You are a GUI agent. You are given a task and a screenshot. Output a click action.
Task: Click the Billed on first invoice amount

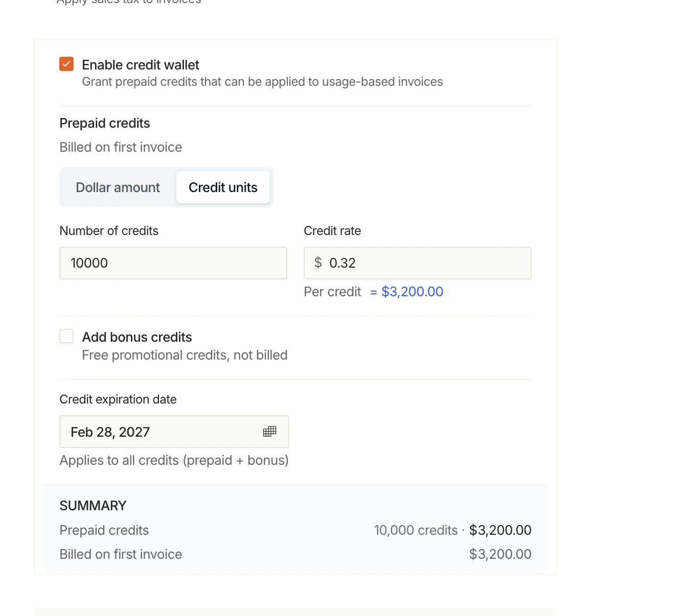click(500, 554)
